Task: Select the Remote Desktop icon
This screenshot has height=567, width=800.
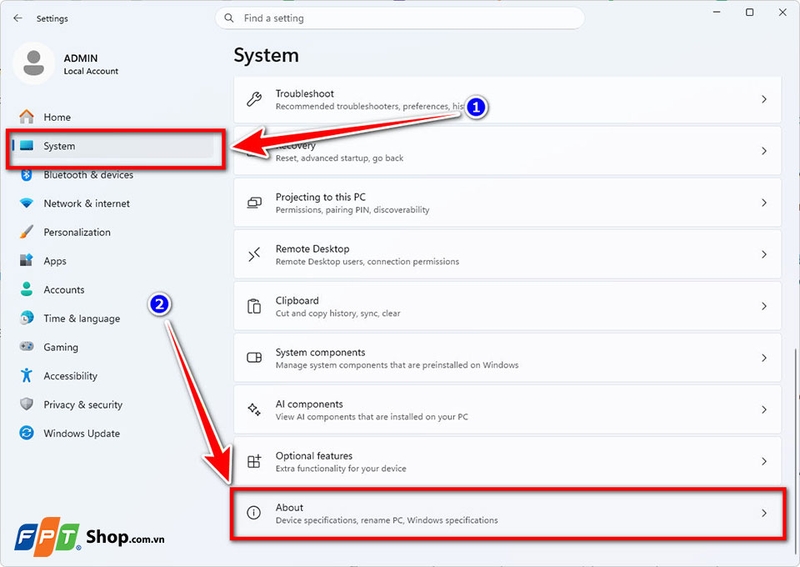Action: tap(254, 254)
